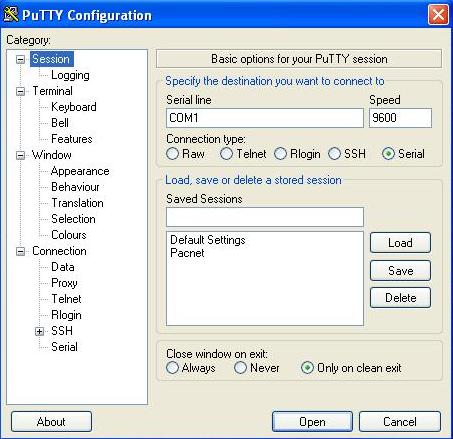453x439 pixels.
Task: Open the Connection category
Action: point(59,251)
